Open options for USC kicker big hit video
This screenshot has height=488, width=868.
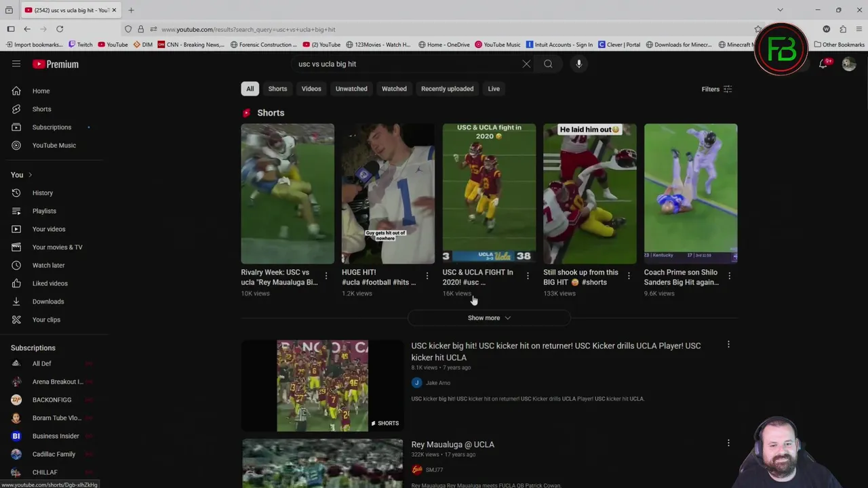point(728,344)
